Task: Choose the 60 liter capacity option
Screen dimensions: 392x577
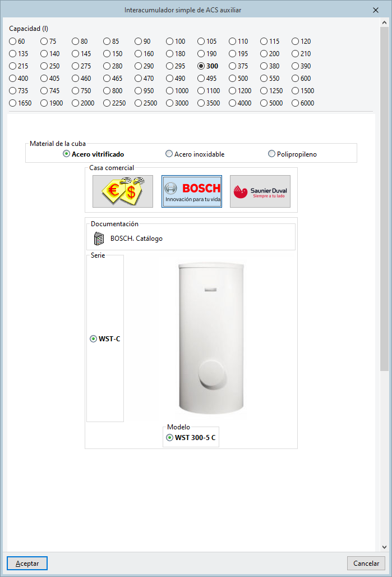Action: click(x=17, y=41)
